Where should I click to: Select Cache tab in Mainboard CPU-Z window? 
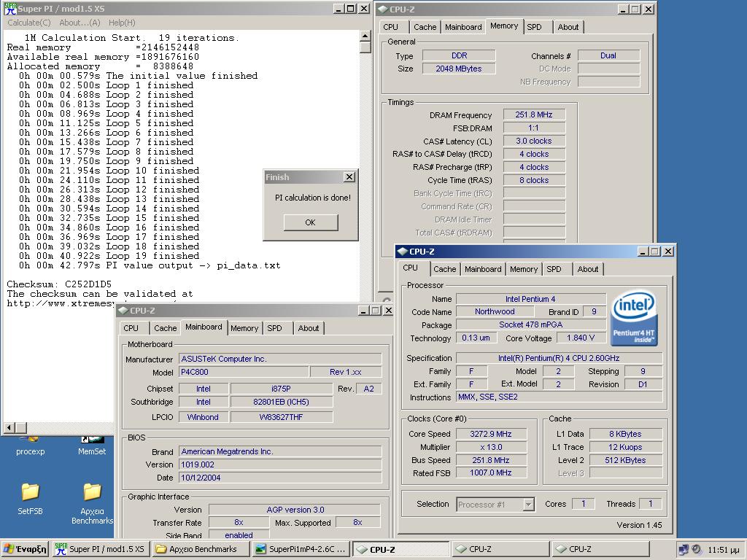tap(166, 328)
